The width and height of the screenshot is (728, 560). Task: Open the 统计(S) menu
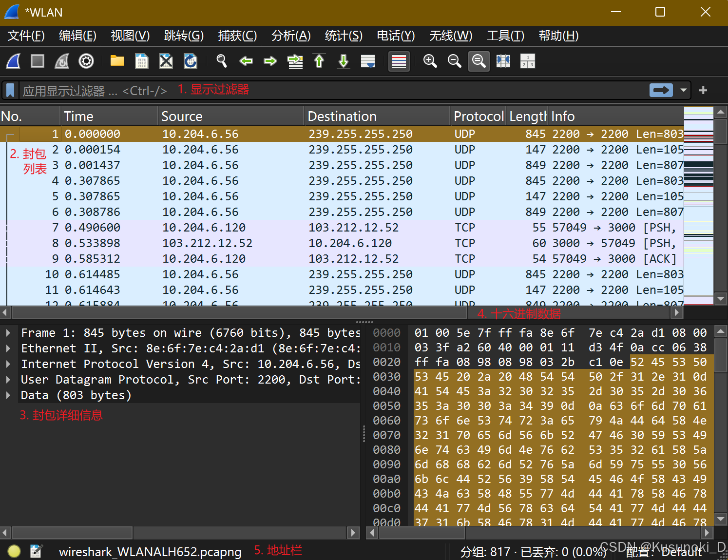(344, 36)
